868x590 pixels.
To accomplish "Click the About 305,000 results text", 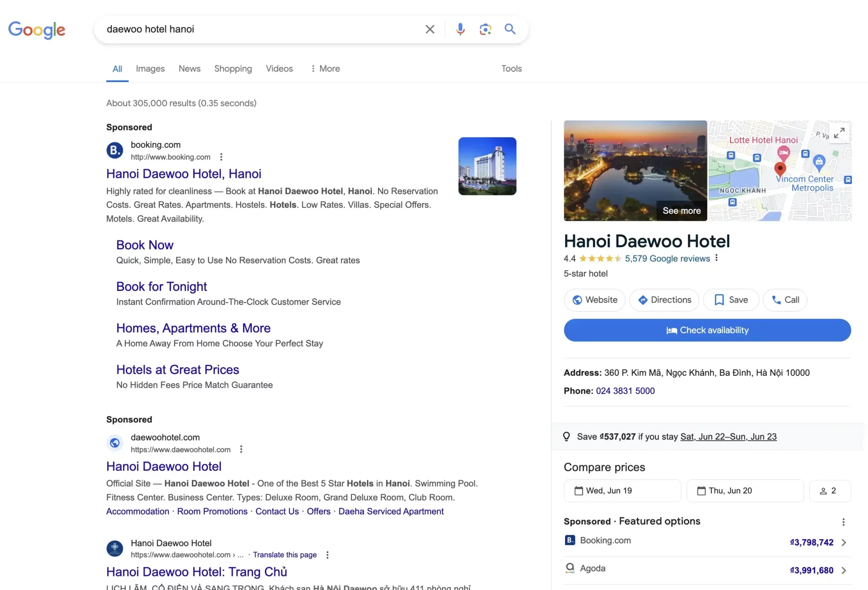I will click(x=181, y=103).
